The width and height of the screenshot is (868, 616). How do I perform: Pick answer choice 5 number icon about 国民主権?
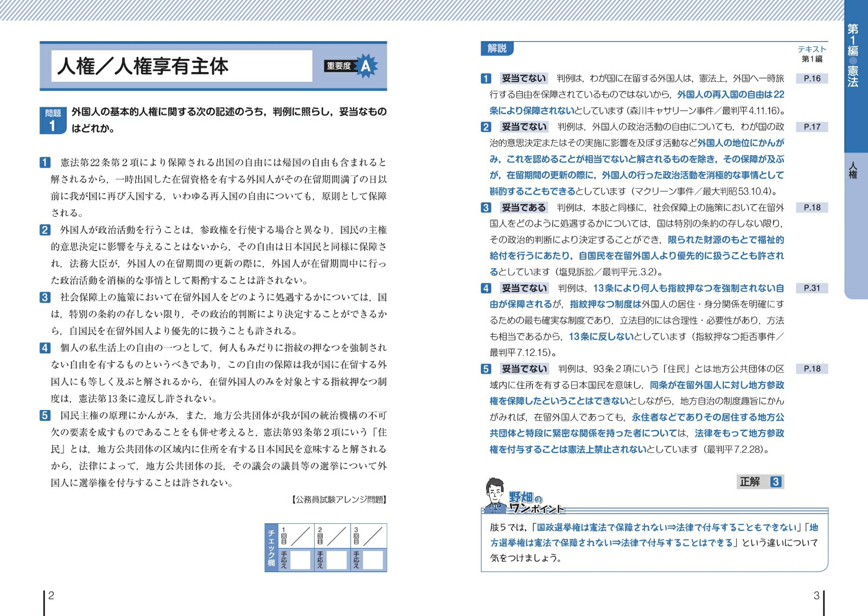[x=45, y=415]
